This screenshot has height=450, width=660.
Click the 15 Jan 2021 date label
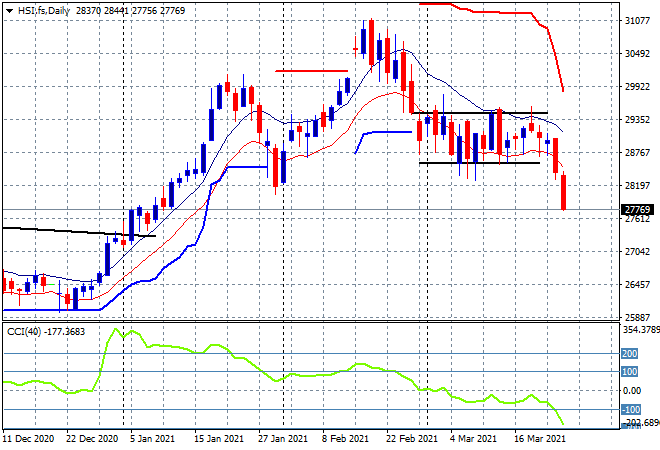coord(219,439)
